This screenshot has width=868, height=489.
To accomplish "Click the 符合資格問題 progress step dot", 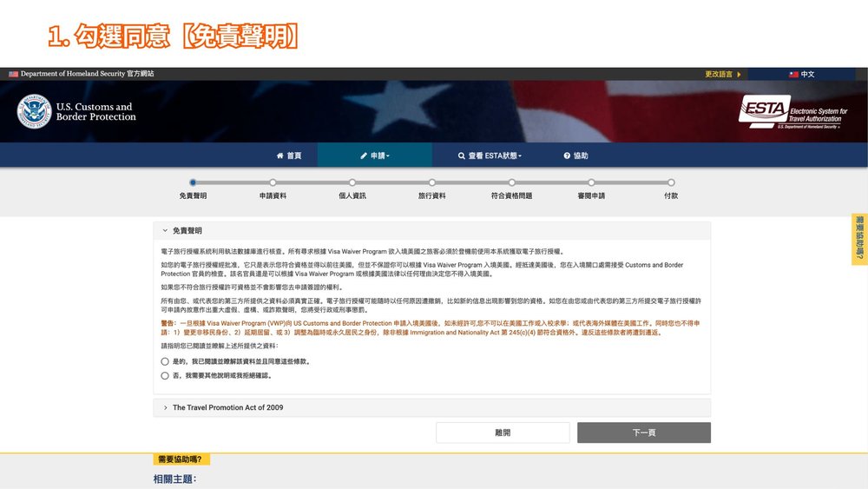I will [512, 182].
